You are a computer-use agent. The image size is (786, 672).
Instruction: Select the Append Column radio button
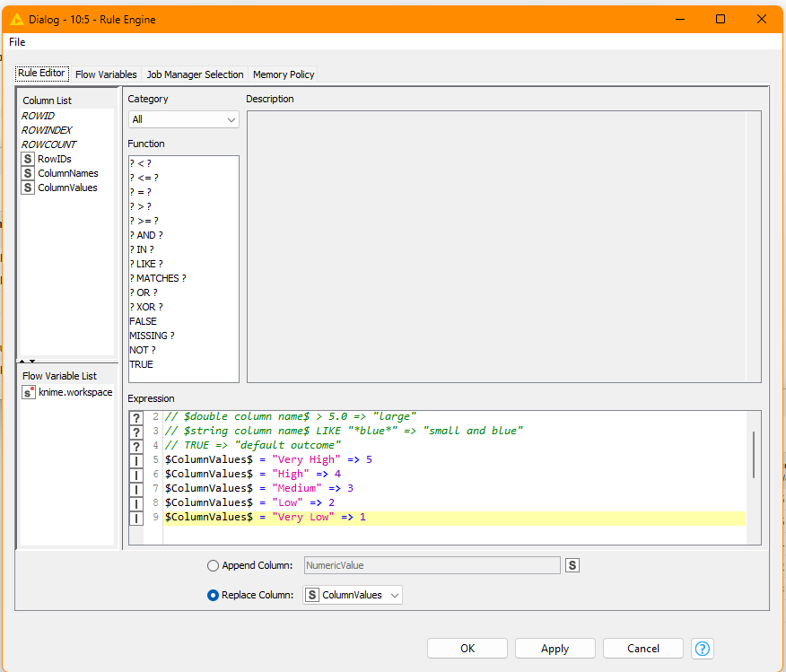click(213, 565)
